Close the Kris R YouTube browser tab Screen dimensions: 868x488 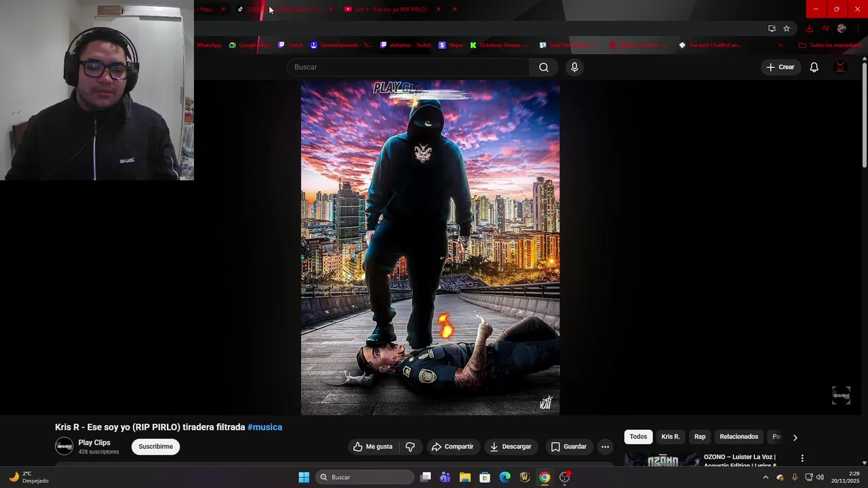(x=438, y=9)
